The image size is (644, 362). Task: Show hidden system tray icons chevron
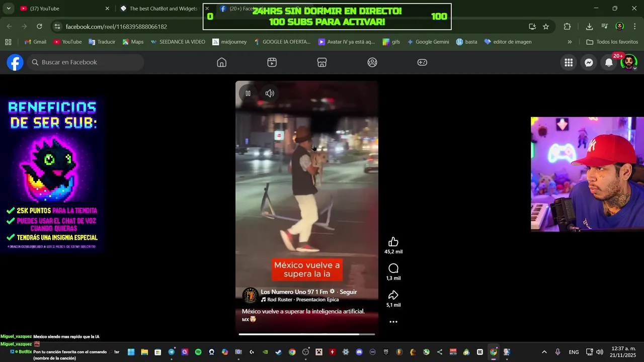pos(544,352)
